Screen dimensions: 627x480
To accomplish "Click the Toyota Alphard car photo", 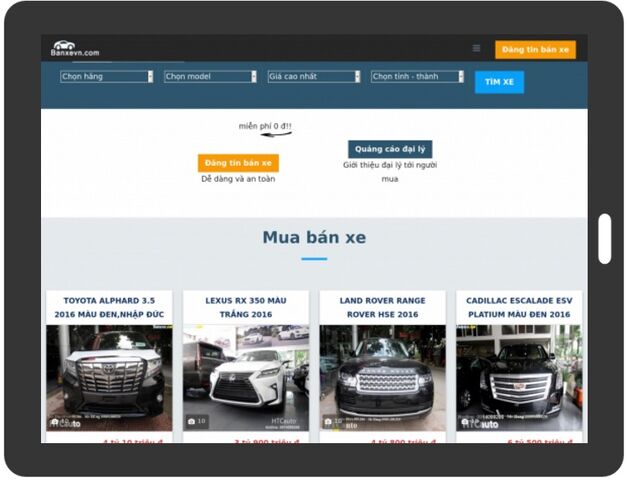I will coord(109,378).
